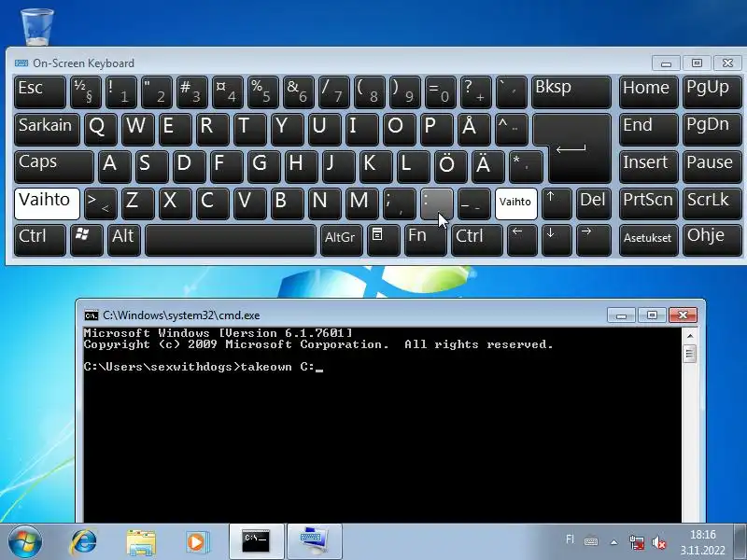Select On-Screen Keyboard taskbar button
This screenshot has width=747, height=560.
(x=314, y=542)
